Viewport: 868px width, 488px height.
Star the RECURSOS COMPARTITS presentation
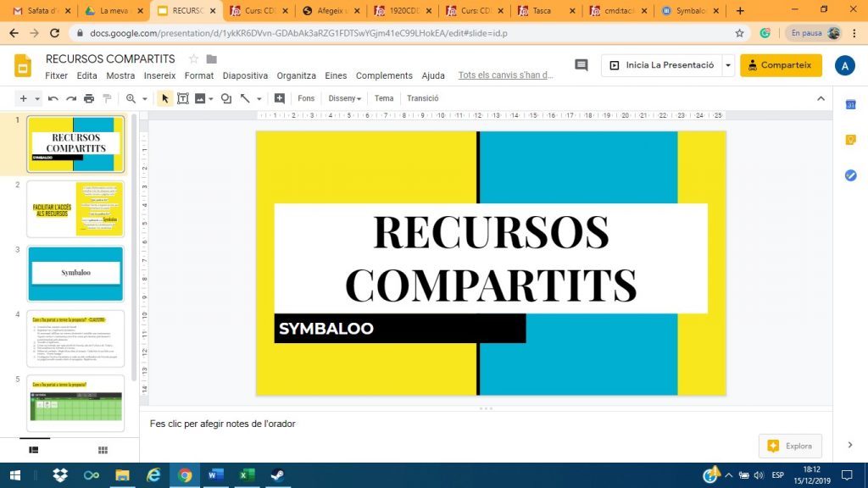(x=193, y=58)
